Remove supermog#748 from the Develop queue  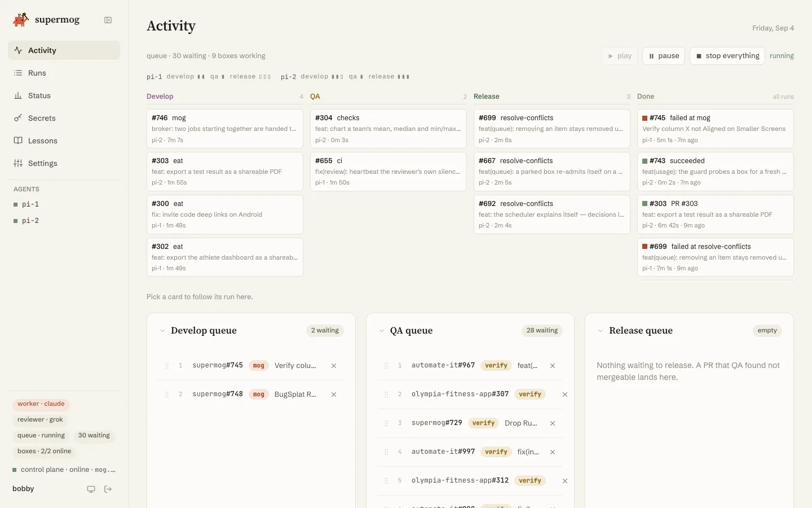pos(334,395)
